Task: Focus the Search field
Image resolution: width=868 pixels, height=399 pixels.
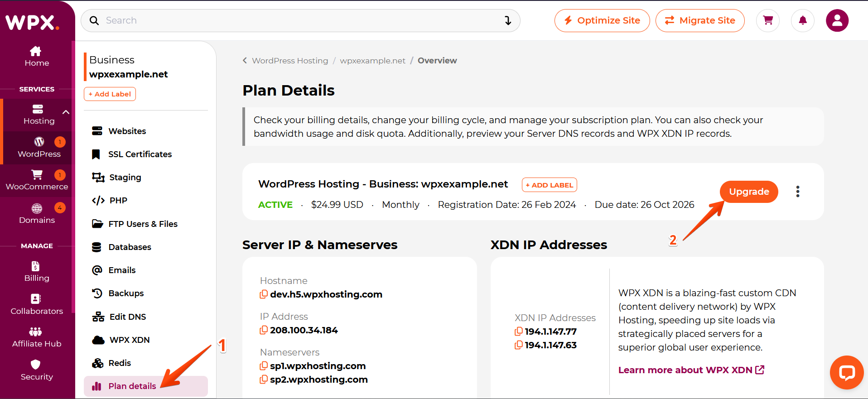Action: (300, 20)
